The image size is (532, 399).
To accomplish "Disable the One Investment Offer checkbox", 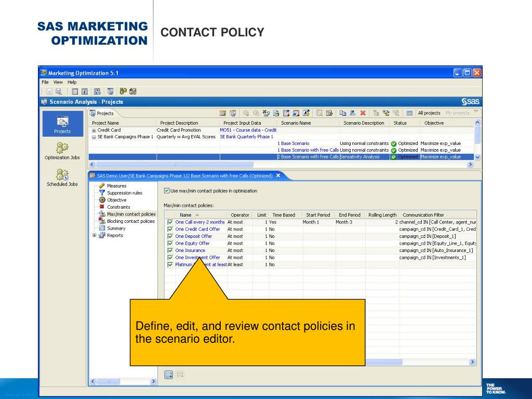I will click(170, 258).
